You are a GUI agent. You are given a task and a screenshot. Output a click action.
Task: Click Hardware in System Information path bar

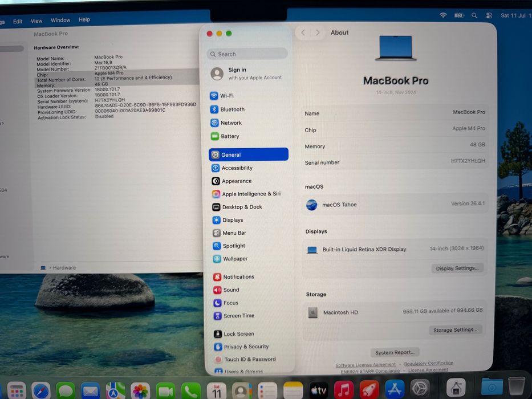64,268
